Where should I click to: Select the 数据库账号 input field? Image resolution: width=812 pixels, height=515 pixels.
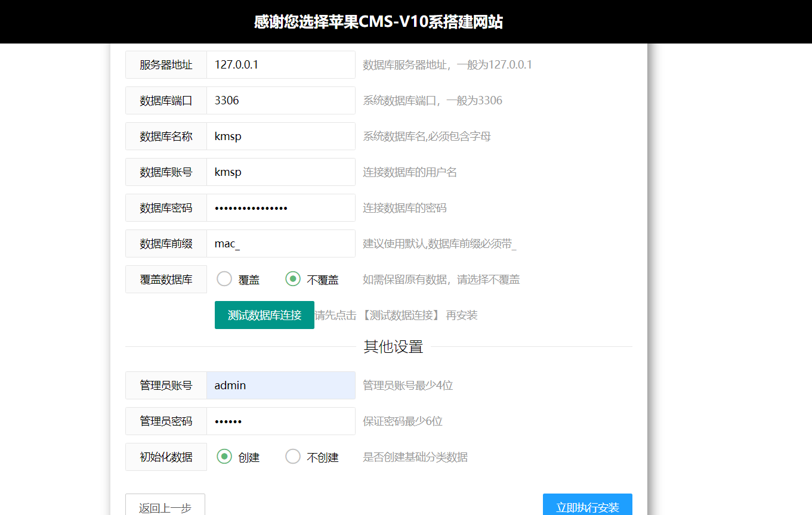280,172
